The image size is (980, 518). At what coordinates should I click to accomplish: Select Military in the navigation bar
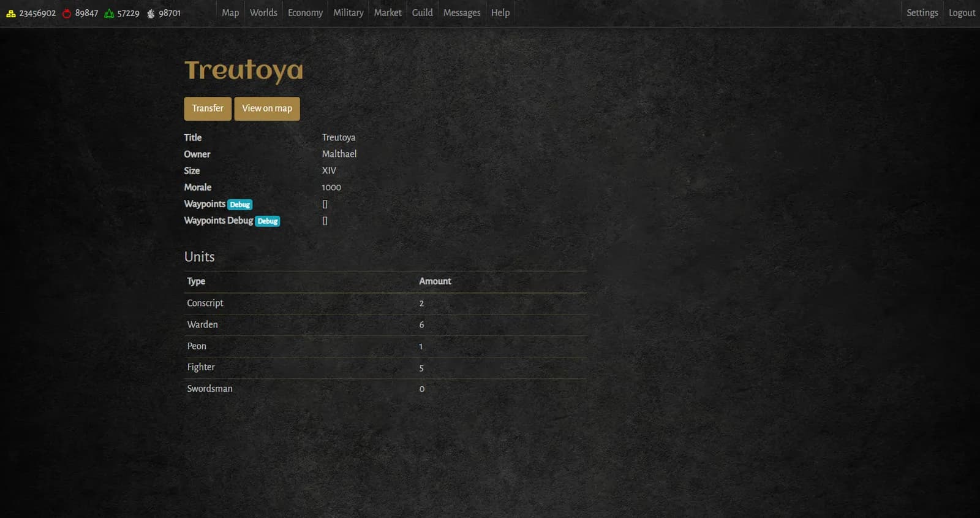tap(348, 13)
